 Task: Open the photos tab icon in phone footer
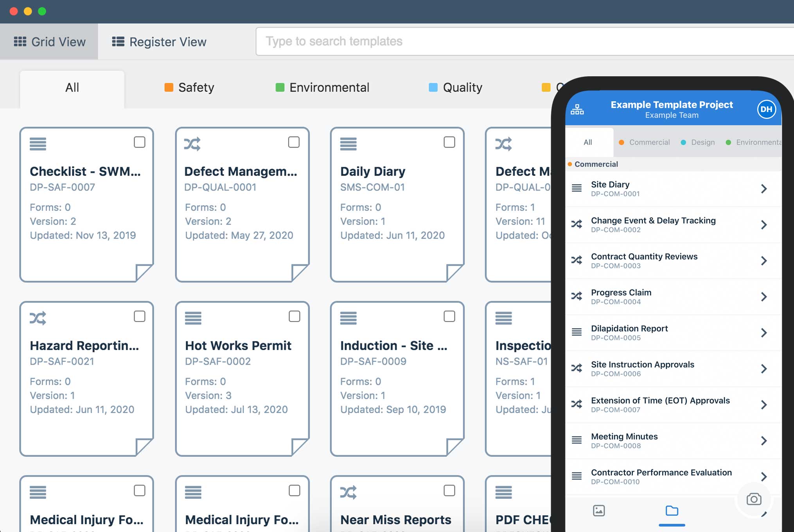click(x=599, y=510)
